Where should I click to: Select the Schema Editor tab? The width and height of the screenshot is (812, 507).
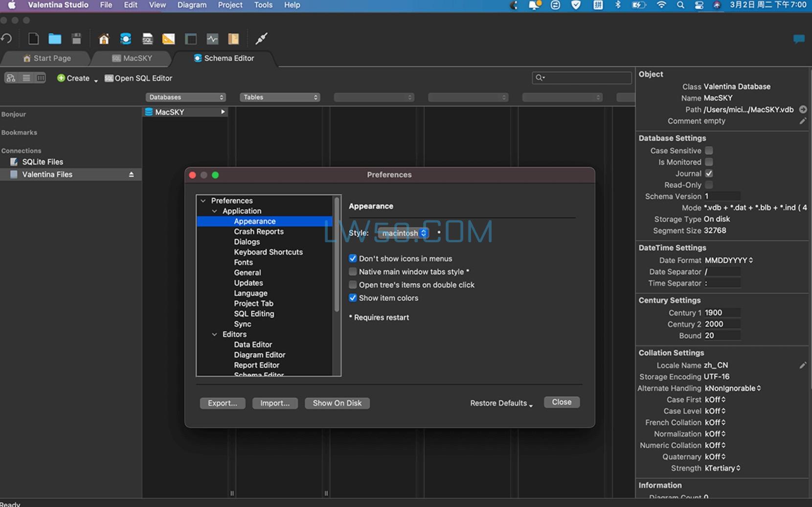click(224, 58)
